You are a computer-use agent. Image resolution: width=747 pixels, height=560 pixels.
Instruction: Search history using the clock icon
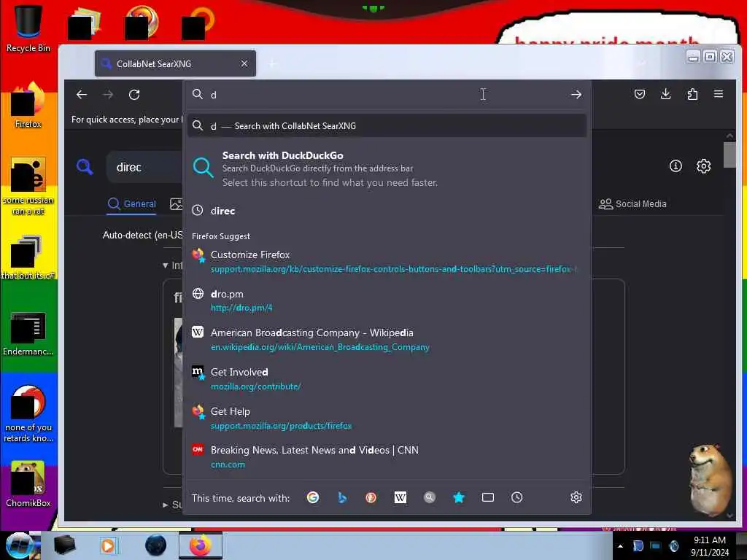tap(517, 497)
